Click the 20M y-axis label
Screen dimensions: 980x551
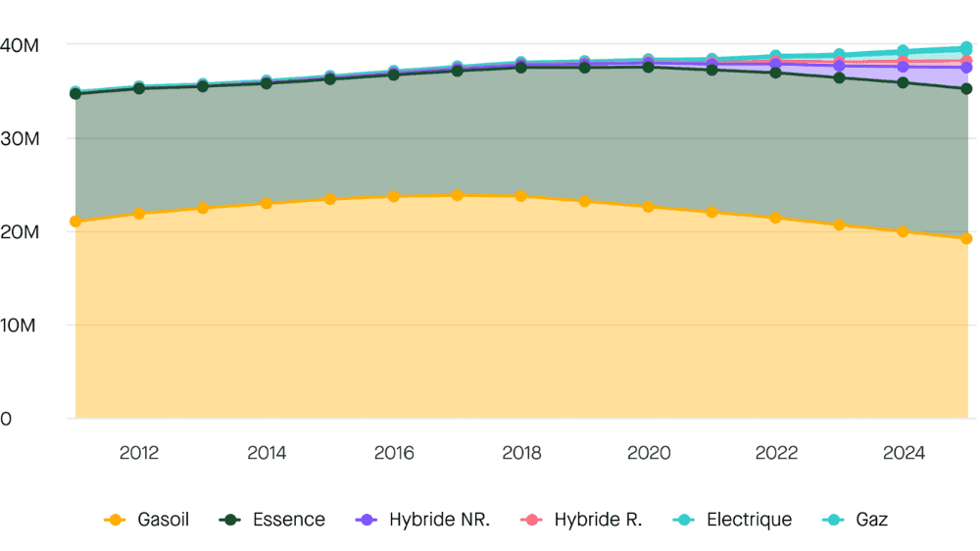20,232
